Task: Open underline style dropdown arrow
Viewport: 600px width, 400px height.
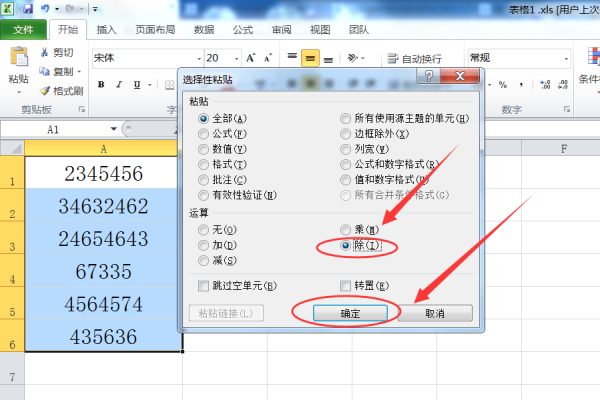Action: tap(150, 85)
